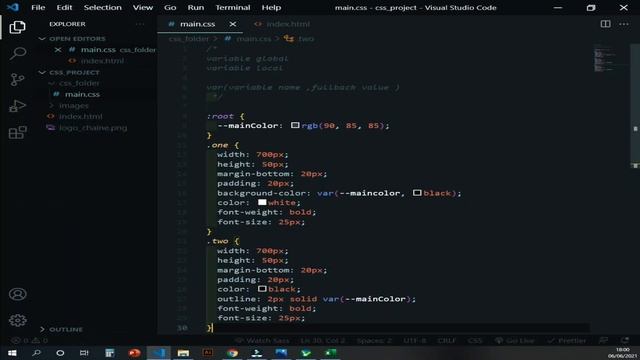
Task: Open the View menu
Action: [x=142, y=8]
